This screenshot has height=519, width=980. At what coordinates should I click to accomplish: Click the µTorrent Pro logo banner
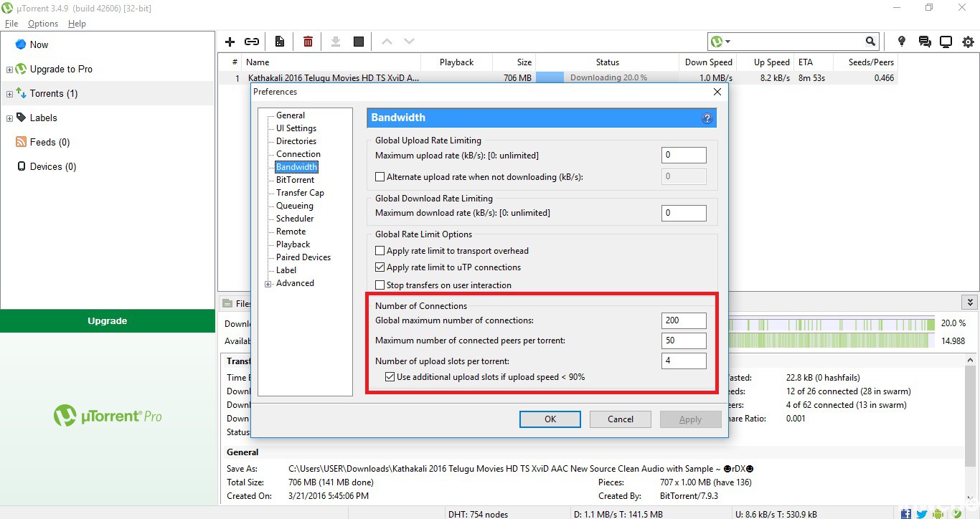(x=108, y=416)
